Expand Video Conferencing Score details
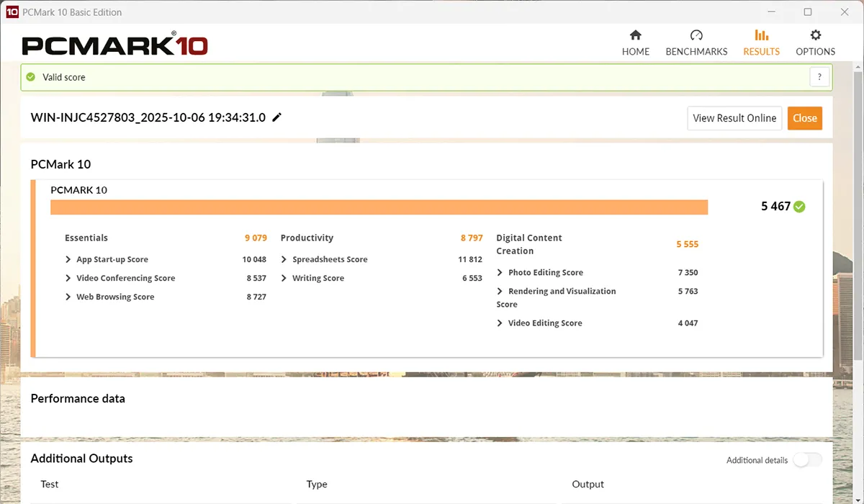 69,278
